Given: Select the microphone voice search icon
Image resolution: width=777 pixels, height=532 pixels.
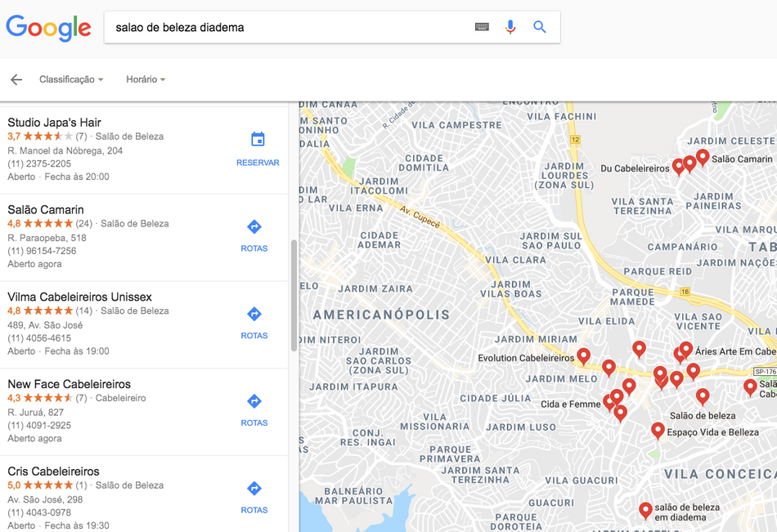Looking at the screenshot, I should point(510,26).
